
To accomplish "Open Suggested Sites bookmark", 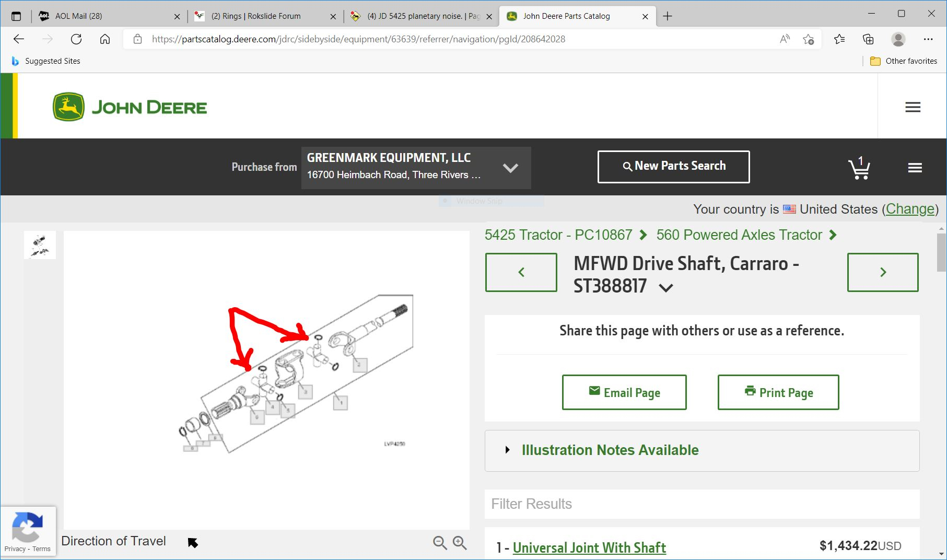I will coord(46,61).
